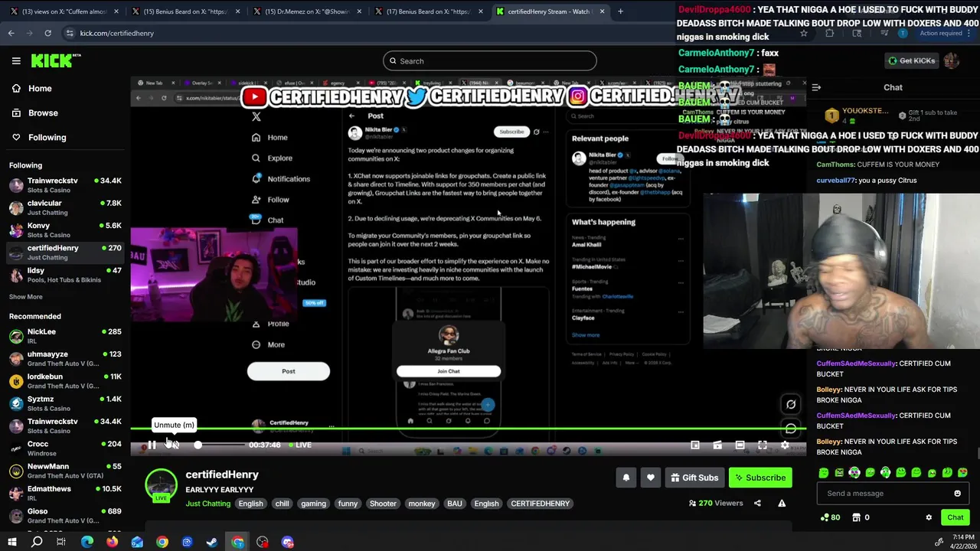The height and width of the screenshot is (551, 980).
Task: Switch to the first X tab about Cuffem
Action: click(65, 11)
